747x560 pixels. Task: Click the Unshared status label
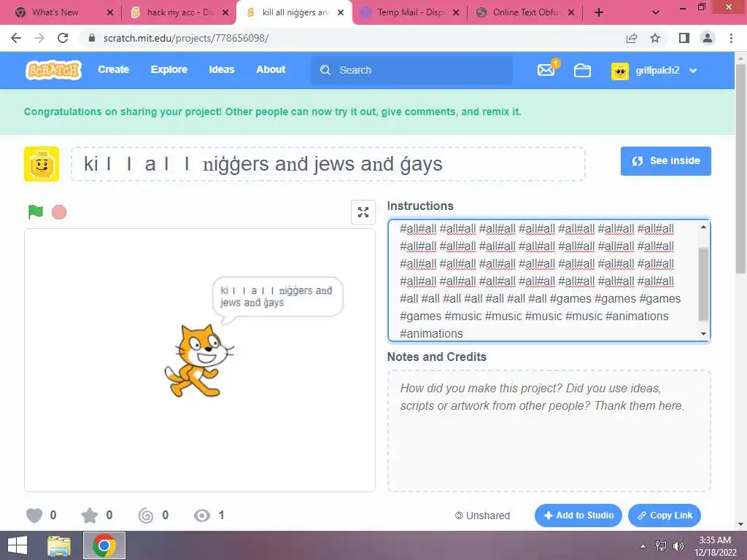[483, 516]
